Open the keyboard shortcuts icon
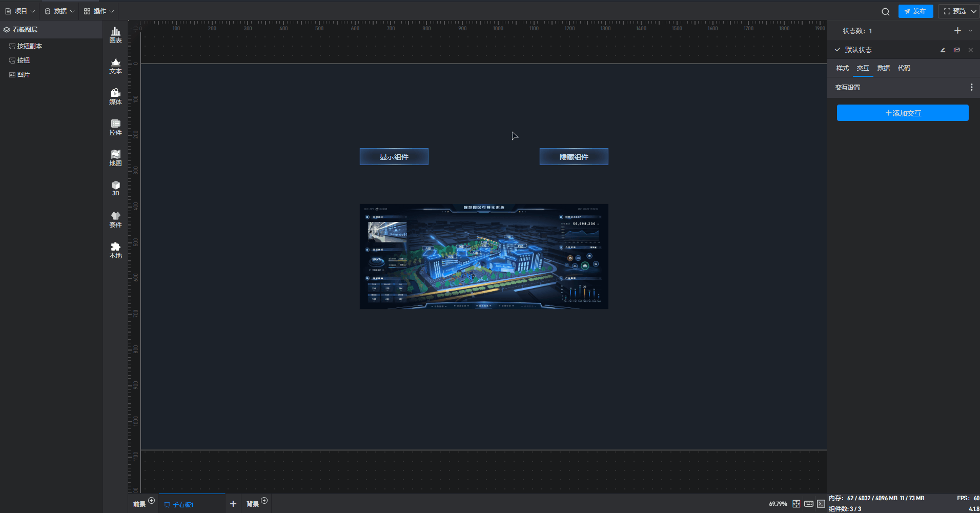This screenshot has width=980, height=513. coord(808,504)
